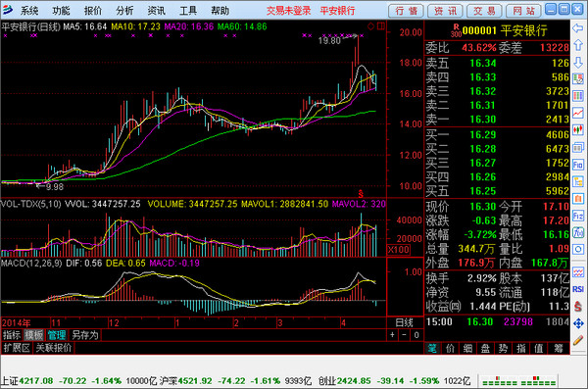Image resolution: width=588 pixels, height=389 pixels.
Task: Click the multi-window icon in sidebar
Action: [x=578, y=147]
